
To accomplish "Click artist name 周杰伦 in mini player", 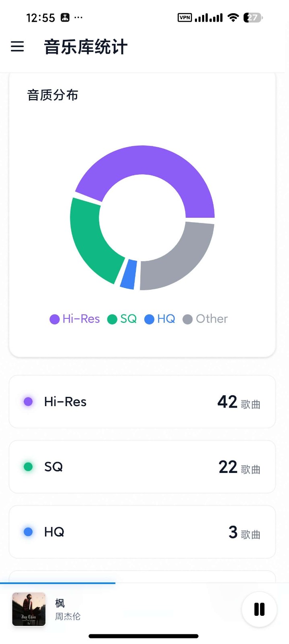I will click(x=68, y=617).
